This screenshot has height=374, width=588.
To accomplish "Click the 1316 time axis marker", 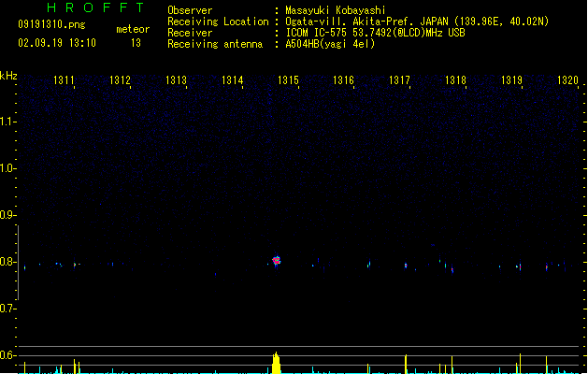I will [343, 80].
